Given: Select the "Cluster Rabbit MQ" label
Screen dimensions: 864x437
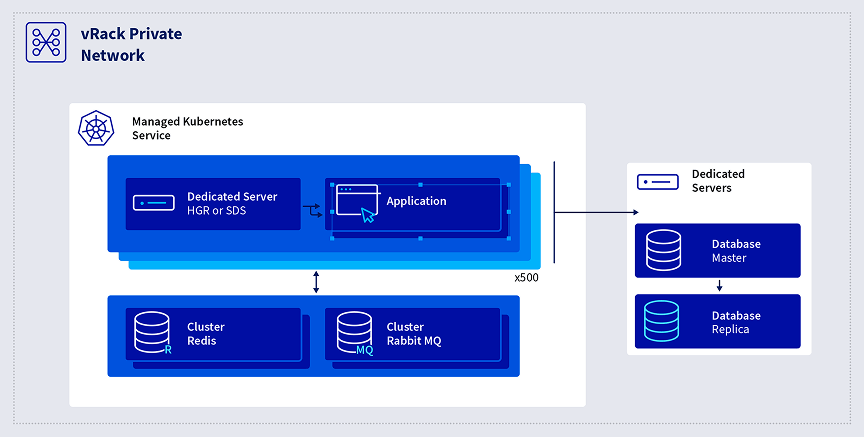Looking at the screenshot, I should 414,334.
